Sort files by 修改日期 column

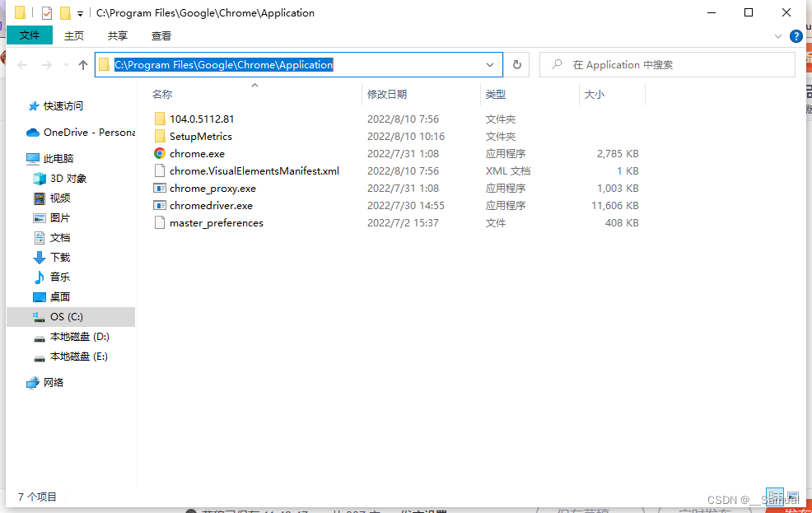coord(387,94)
